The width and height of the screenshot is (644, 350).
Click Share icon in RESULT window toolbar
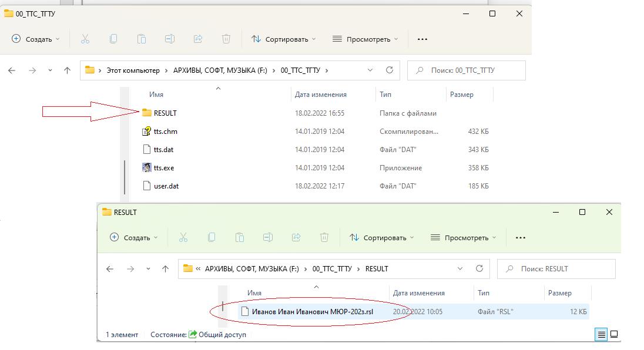point(296,238)
